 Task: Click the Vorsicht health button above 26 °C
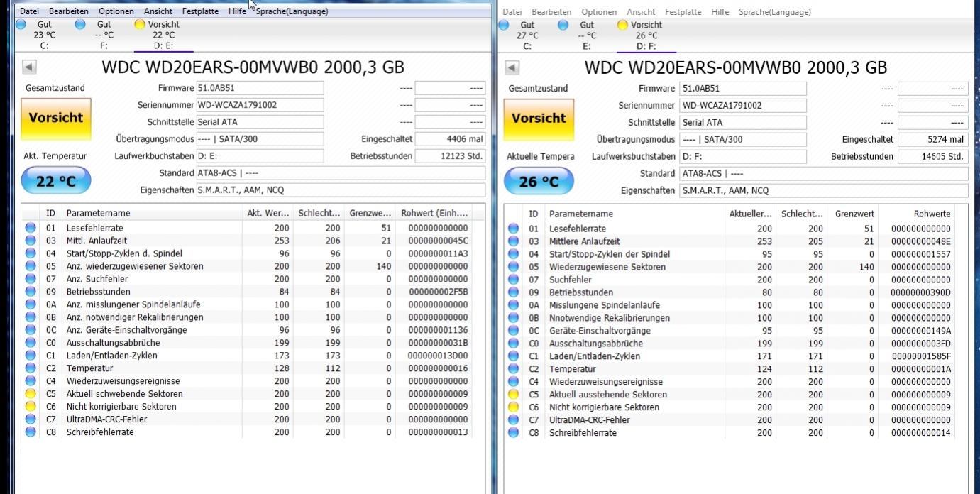539,119
